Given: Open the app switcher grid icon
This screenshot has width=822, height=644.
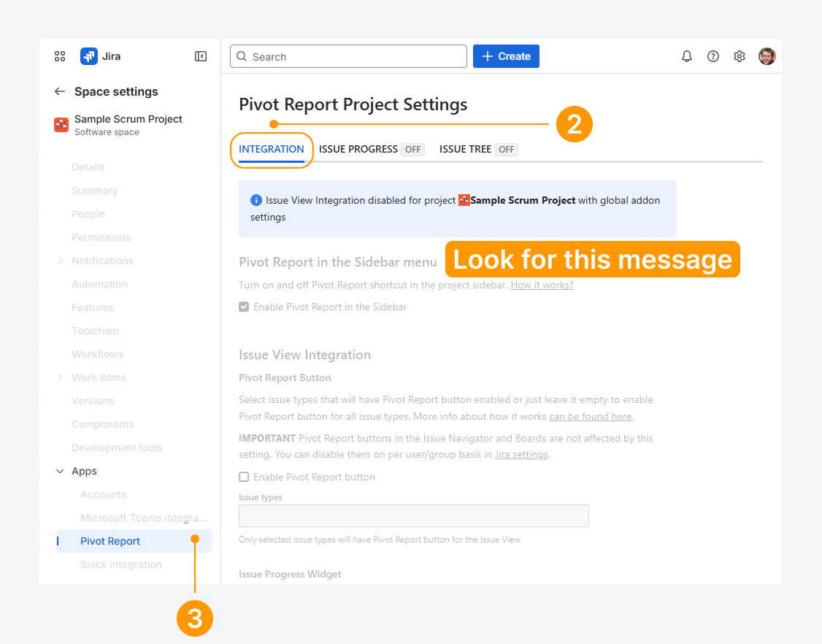Looking at the screenshot, I should [60, 56].
